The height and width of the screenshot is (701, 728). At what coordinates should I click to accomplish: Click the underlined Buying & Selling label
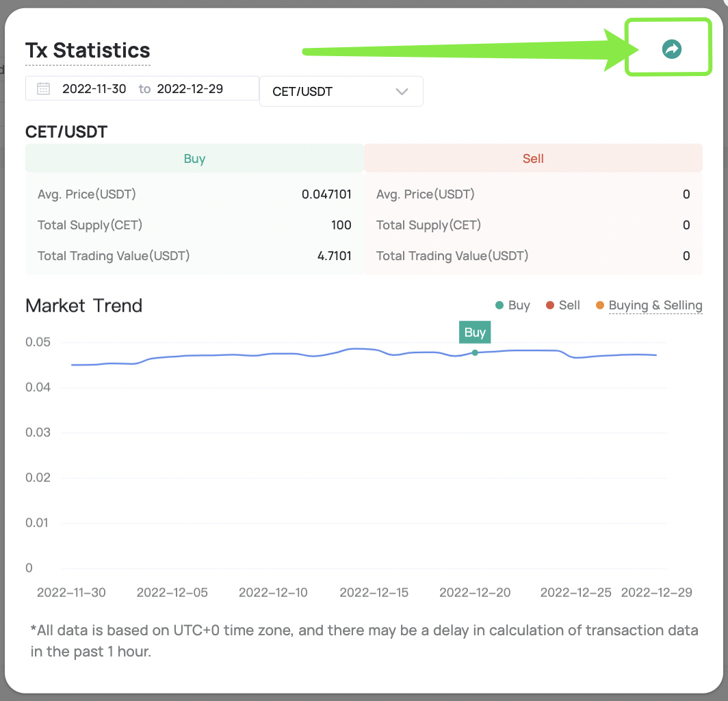pyautogui.click(x=655, y=305)
